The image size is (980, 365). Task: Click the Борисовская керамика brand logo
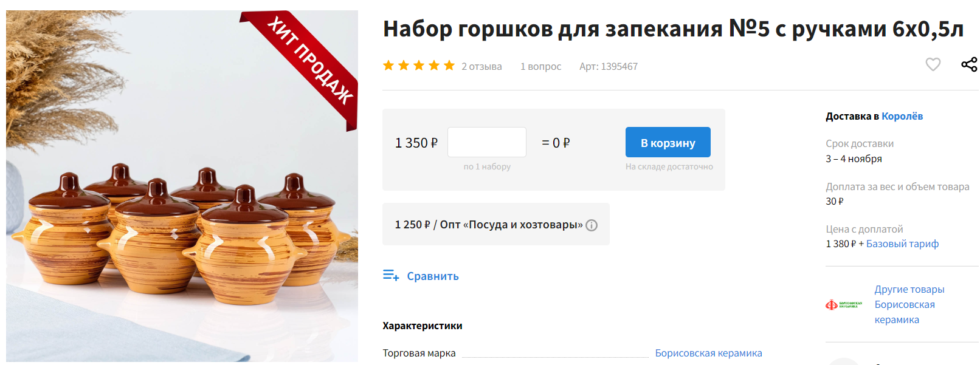point(844,305)
